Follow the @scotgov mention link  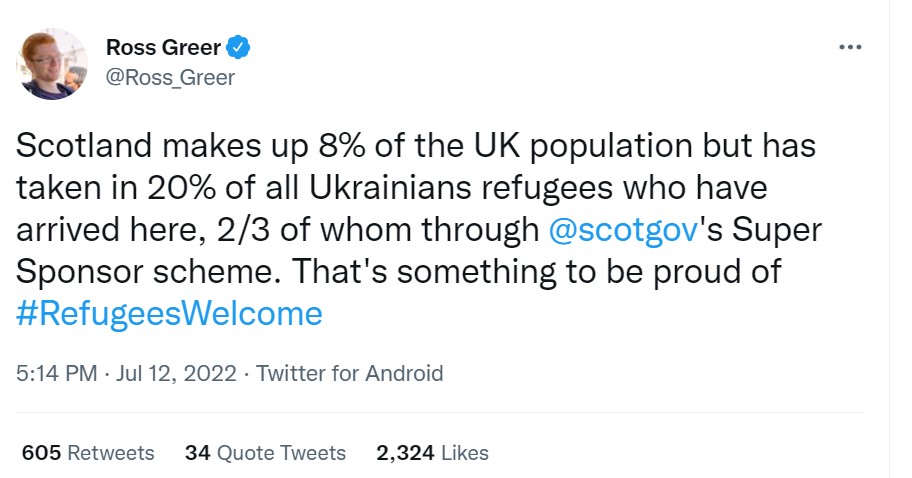click(623, 231)
